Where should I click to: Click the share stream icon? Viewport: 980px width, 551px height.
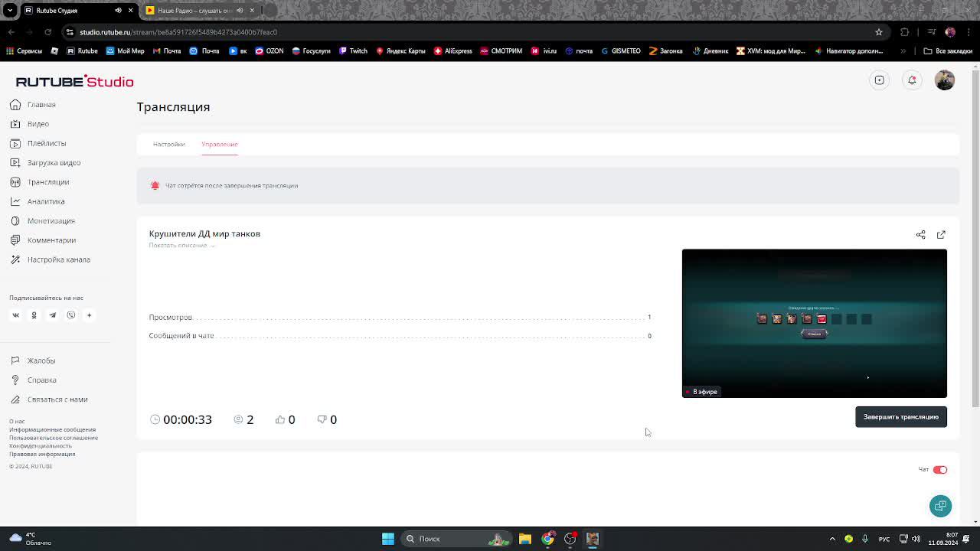click(921, 235)
